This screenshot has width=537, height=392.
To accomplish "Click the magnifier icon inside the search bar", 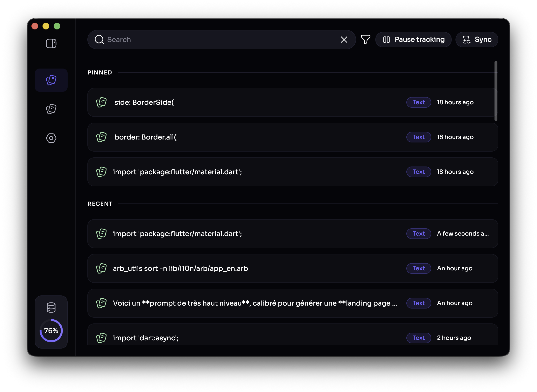I will (x=99, y=40).
